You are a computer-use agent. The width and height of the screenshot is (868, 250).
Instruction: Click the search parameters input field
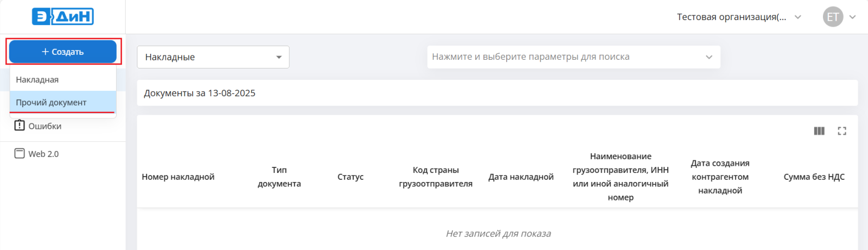(574, 57)
